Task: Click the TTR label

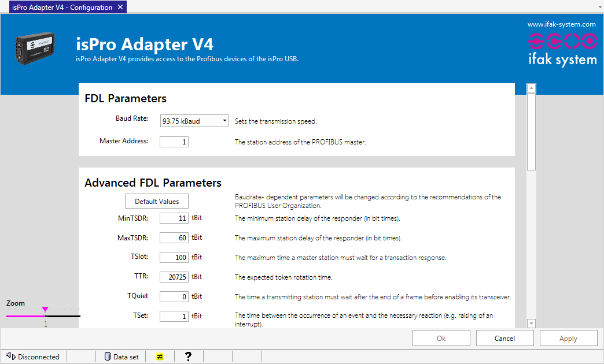Action: [141, 276]
